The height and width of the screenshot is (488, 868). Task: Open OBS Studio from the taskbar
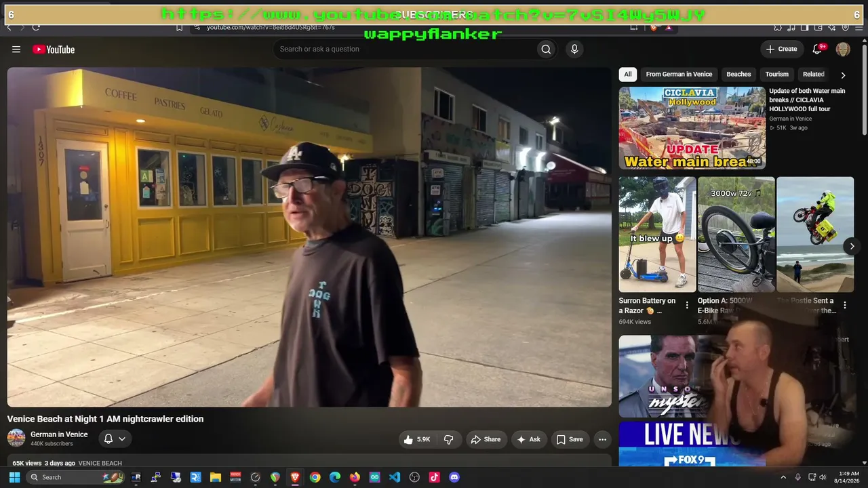(x=414, y=477)
